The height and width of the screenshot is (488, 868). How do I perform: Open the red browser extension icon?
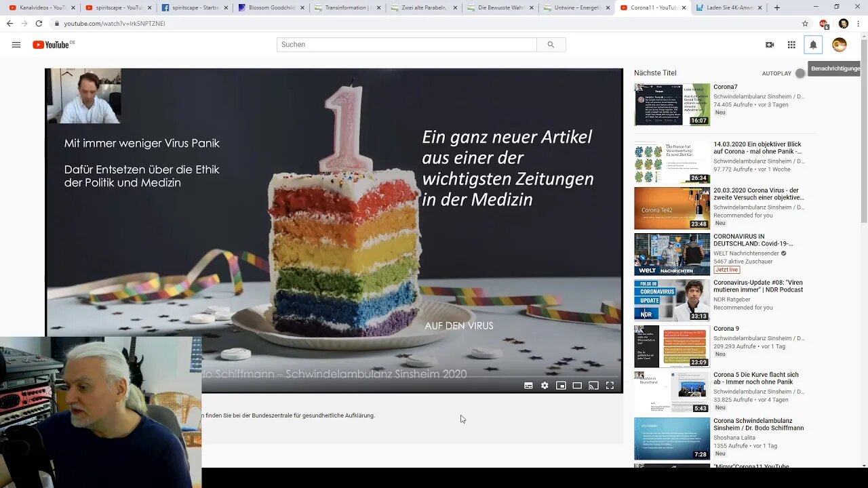(x=824, y=23)
